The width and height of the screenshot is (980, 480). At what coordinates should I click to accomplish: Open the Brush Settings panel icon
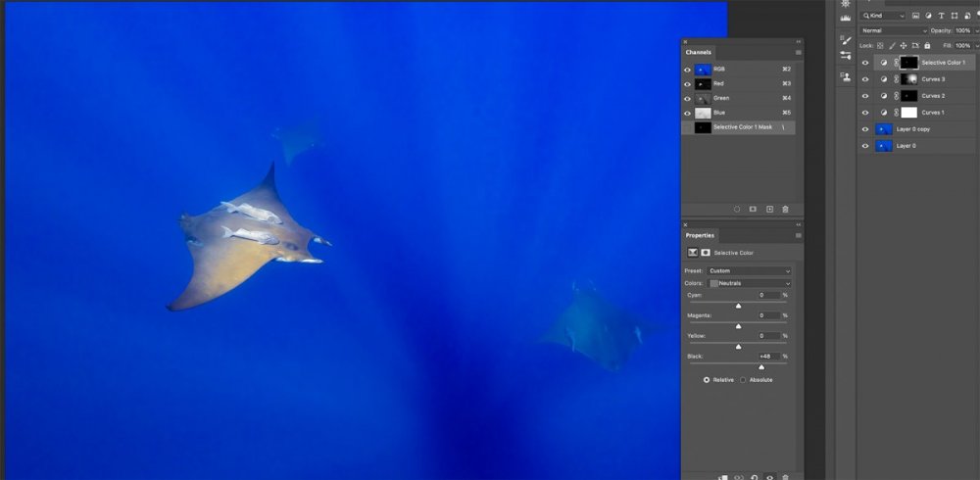pyautogui.click(x=846, y=40)
